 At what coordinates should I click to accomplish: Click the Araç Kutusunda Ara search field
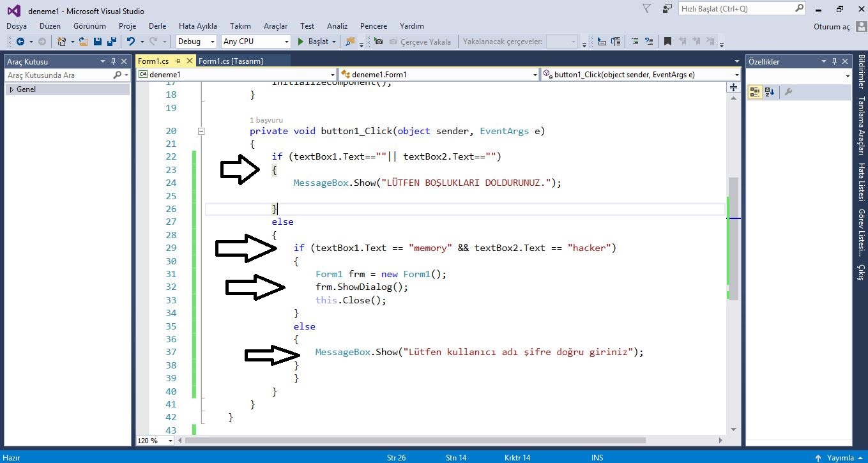pyautogui.click(x=59, y=75)
